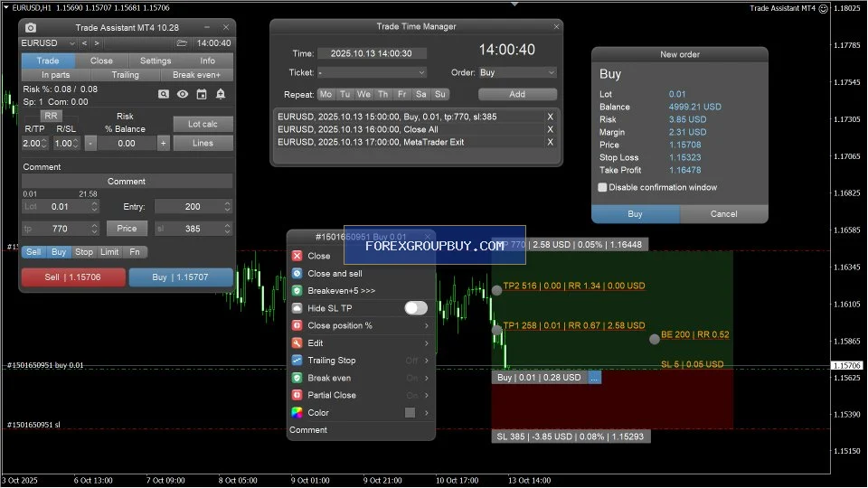Click the camera screenshot icon in Trade Assistant
The image size is (868, 488).
(31, 28)
